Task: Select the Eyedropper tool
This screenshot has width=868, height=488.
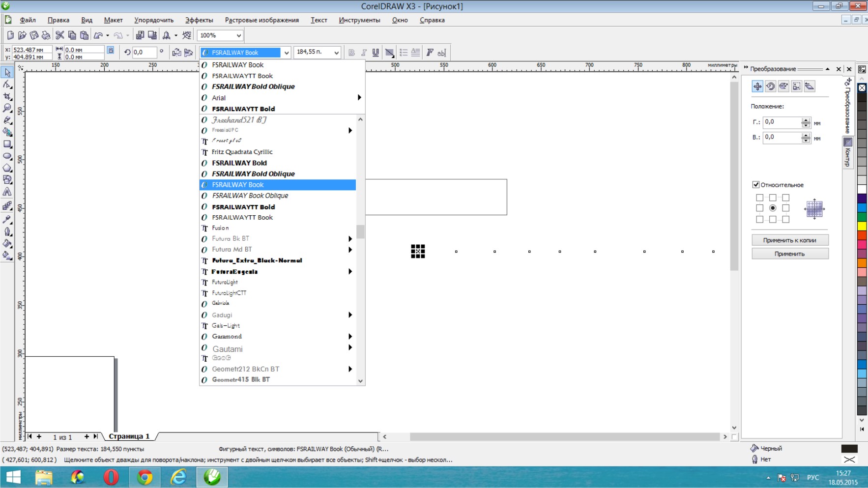Action: (x=7, y=219)
